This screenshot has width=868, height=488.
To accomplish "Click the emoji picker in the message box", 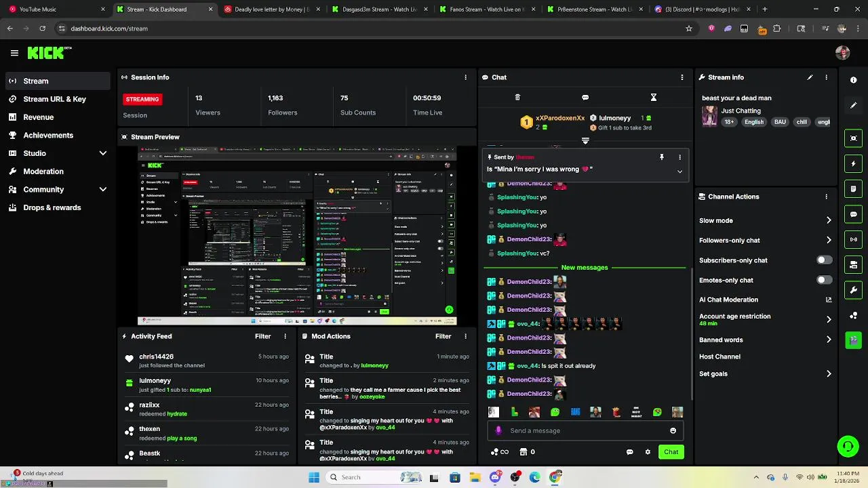I will click(x=673, y=430).
